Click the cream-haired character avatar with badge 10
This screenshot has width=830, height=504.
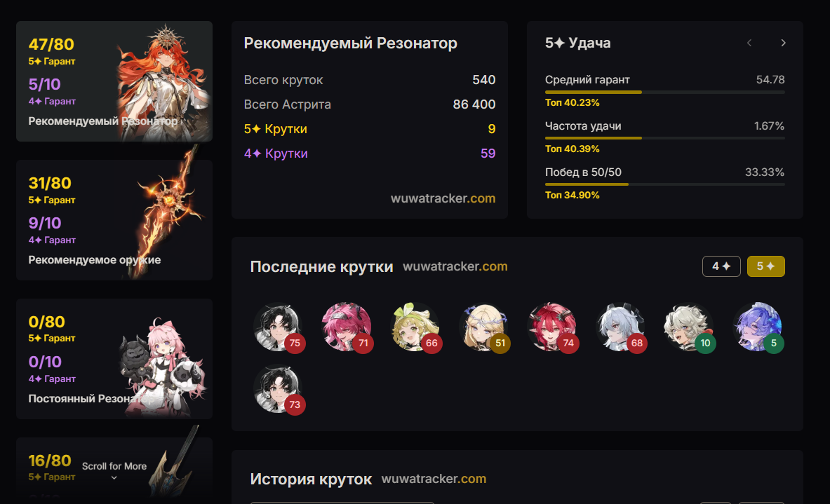689,327
